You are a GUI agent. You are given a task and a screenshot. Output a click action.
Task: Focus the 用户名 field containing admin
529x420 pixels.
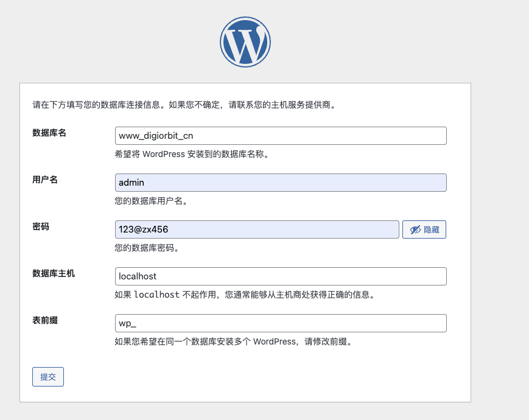pyautogui.click(x=281, y=183)
